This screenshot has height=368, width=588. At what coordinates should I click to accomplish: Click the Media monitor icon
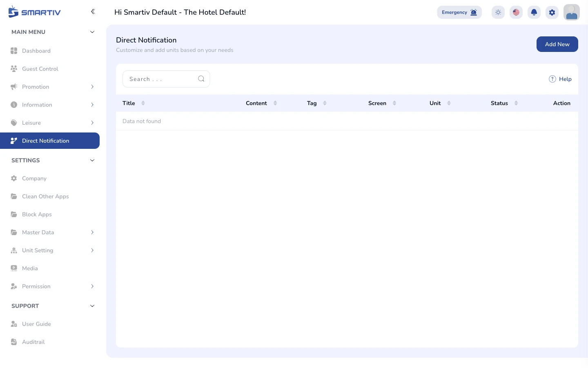[14, 268]
